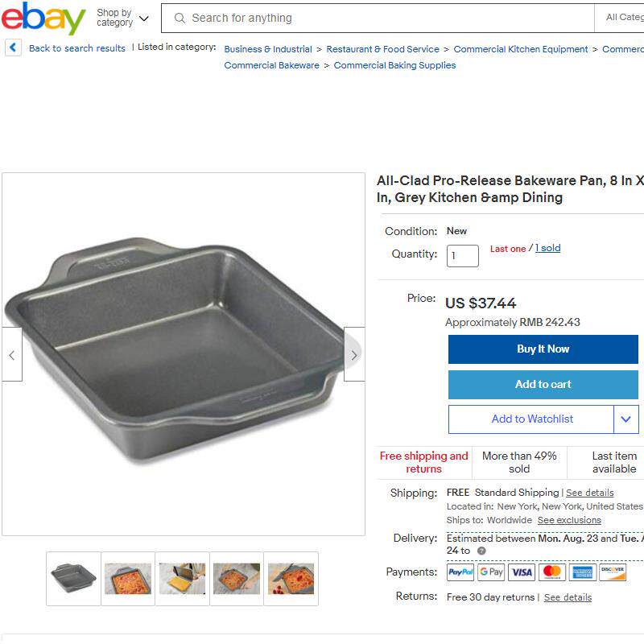Go to Commercial Baking Supplies breadcrumb

coord(394,65)
